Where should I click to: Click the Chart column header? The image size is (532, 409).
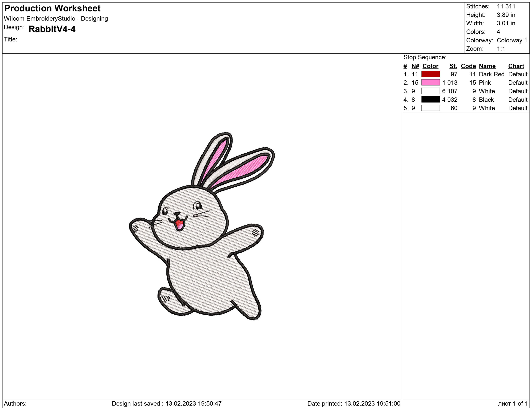pos(516,66)
